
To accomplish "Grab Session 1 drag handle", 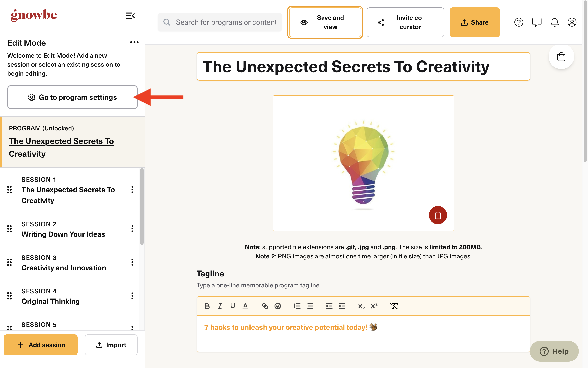I will tap(9, 190).
